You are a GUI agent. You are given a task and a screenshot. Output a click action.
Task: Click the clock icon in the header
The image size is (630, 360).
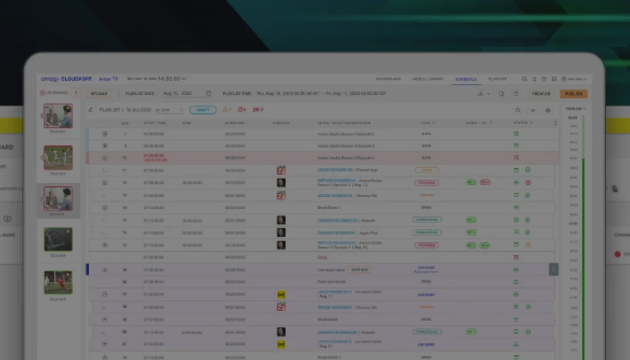544,79
